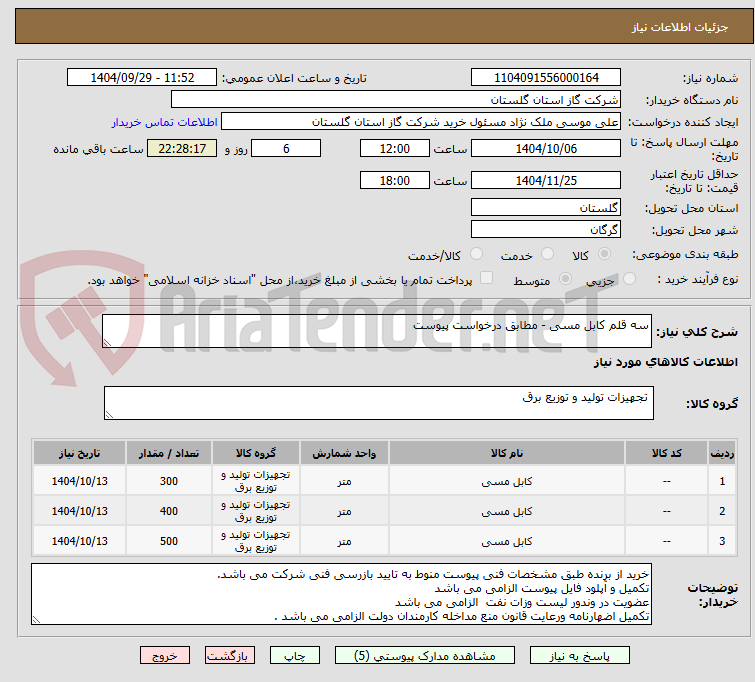Image resolution: width=755 pixels, height=682 pixels.
Task: Click the date 1404/10/13 in row 3
Action: point(79,541)
